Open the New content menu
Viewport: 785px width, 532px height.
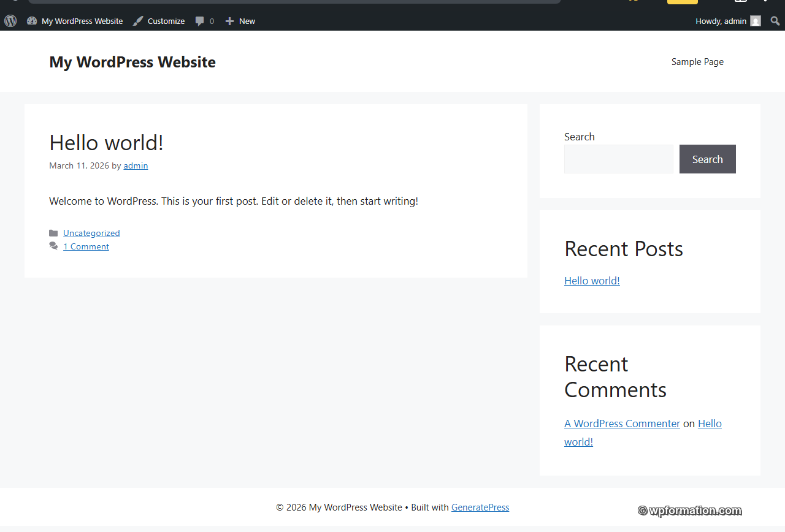click(x=240, y=21)
